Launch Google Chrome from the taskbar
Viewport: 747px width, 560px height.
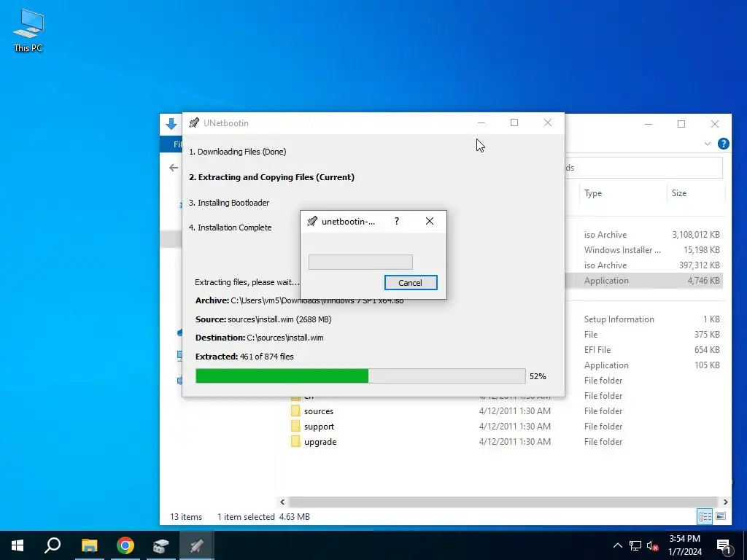(x=125, y=545)
